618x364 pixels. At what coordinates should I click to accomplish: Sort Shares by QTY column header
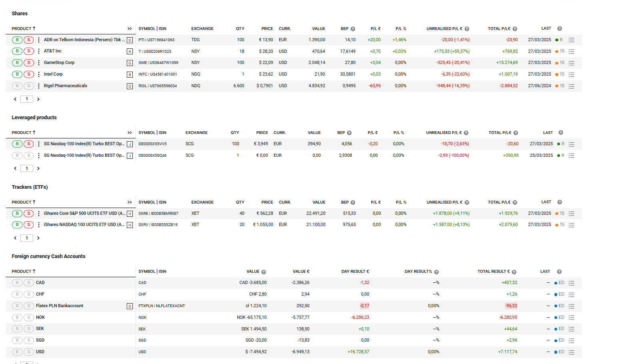pos(240,29)
